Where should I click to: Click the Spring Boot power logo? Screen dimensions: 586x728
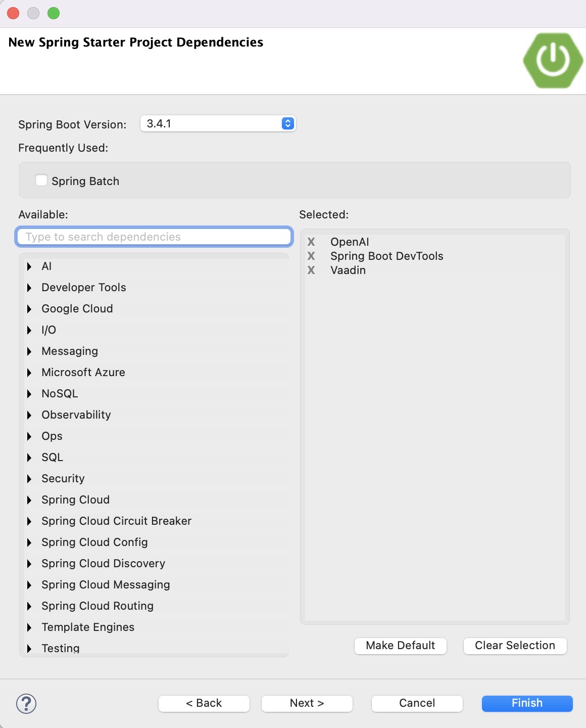[553, 60]
